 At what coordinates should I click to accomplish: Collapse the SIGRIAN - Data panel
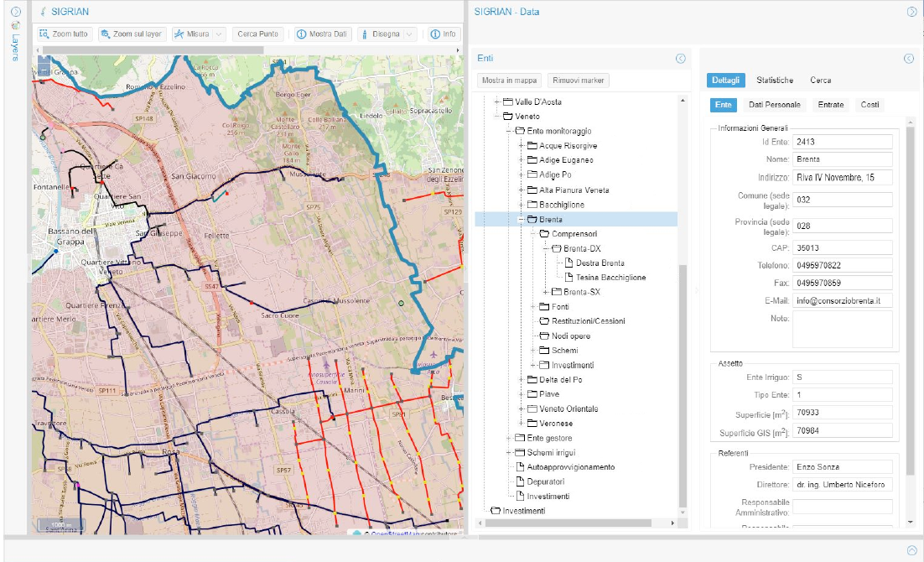tap(912, 12)
